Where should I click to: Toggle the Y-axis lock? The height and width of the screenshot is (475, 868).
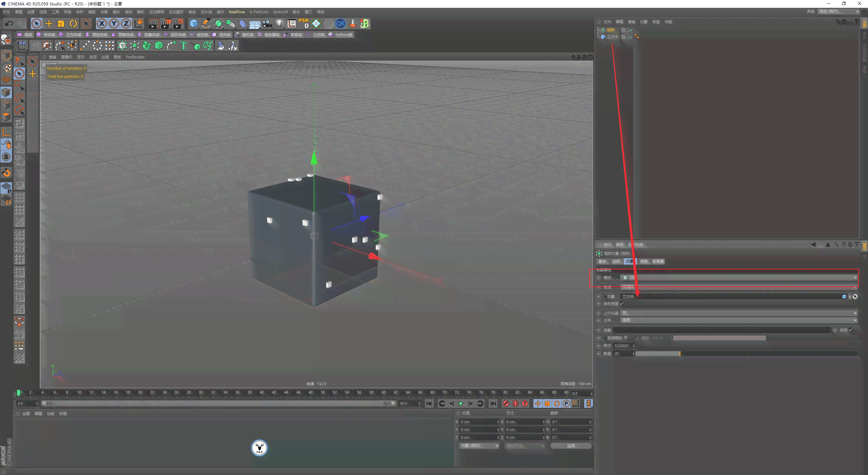tap(114, 23)
